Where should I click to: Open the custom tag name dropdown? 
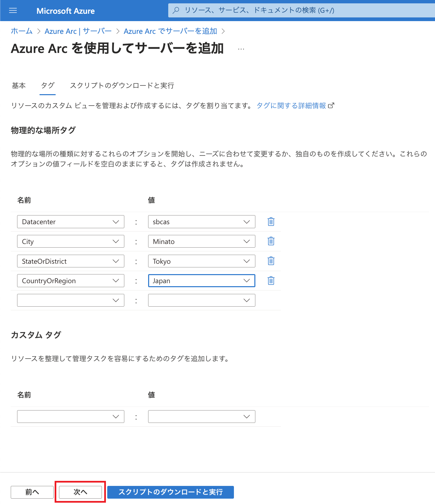71,417
